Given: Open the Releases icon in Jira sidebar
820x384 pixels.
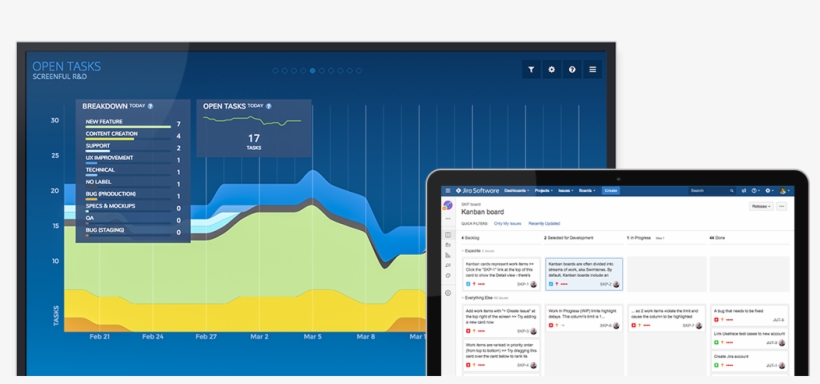Looking at the screenshot, I should click(448, 245).
